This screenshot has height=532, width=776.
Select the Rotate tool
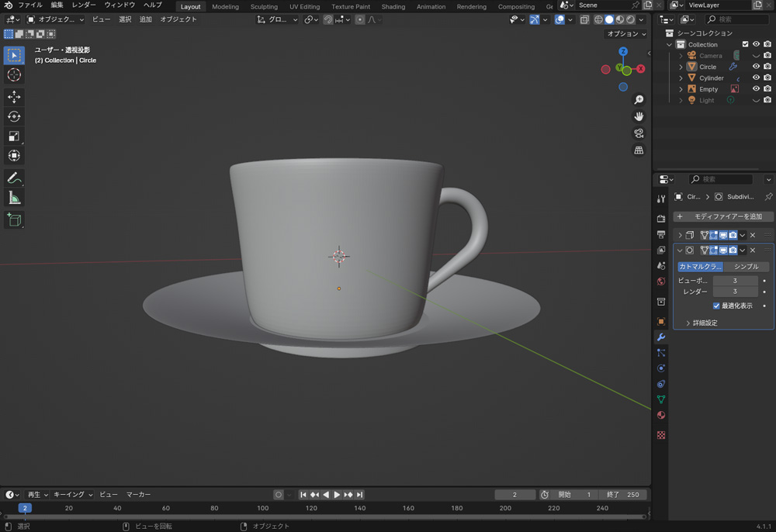coord(14,116)
